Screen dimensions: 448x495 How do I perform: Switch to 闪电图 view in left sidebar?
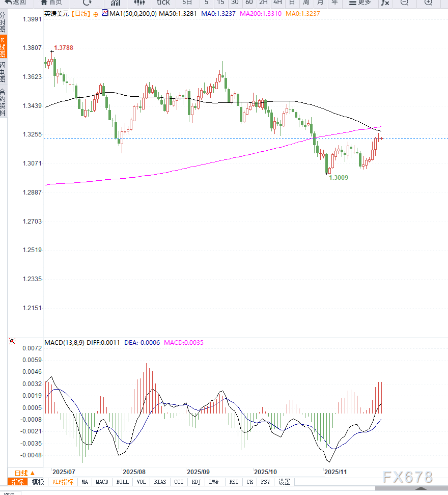(3, 72)
